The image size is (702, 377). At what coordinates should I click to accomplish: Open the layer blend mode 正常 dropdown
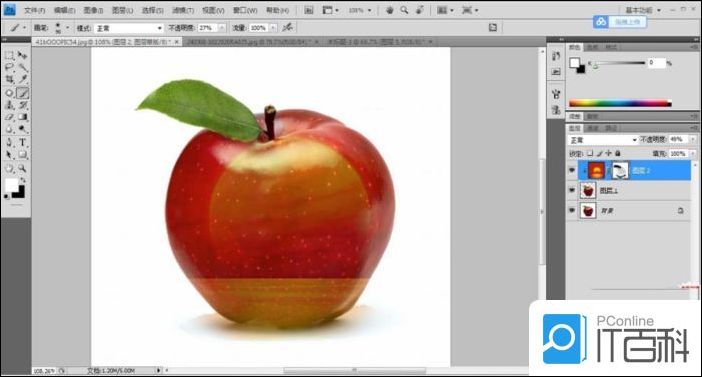[603, 140]
